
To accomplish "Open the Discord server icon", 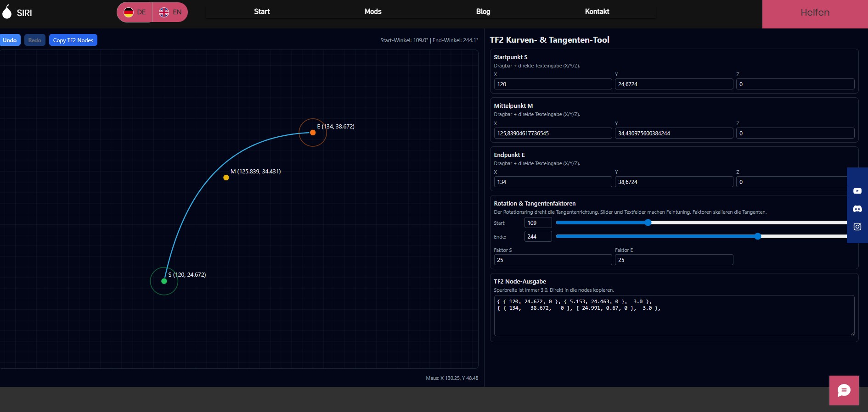I will click(857, 209).
